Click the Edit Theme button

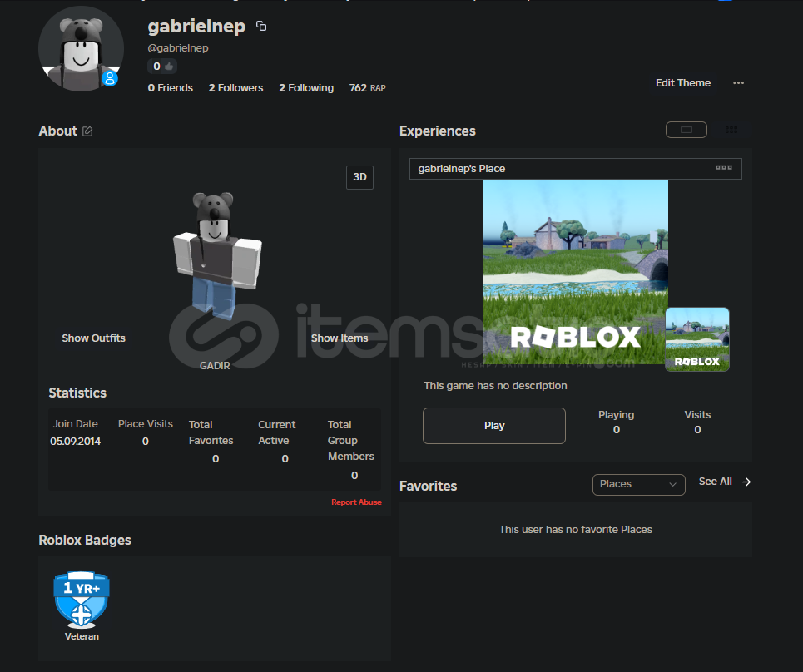tap(682, 83)
